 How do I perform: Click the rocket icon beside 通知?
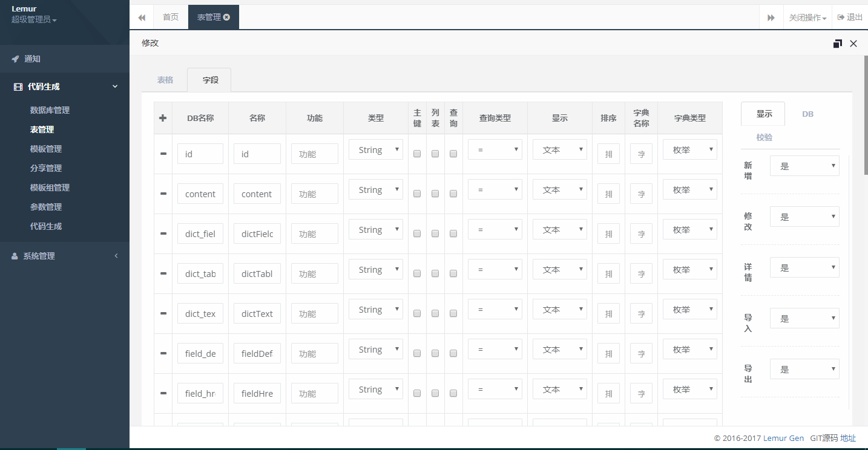click(x=16, y=59)
